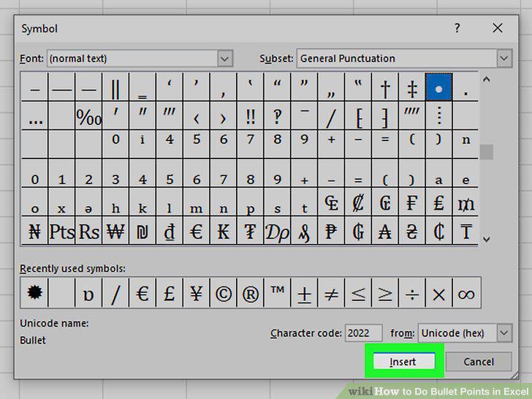The width and height of the screenshot is (532, 399).
Task: Choose the trademark sign in recently used symbols
Action: [277, 293]
